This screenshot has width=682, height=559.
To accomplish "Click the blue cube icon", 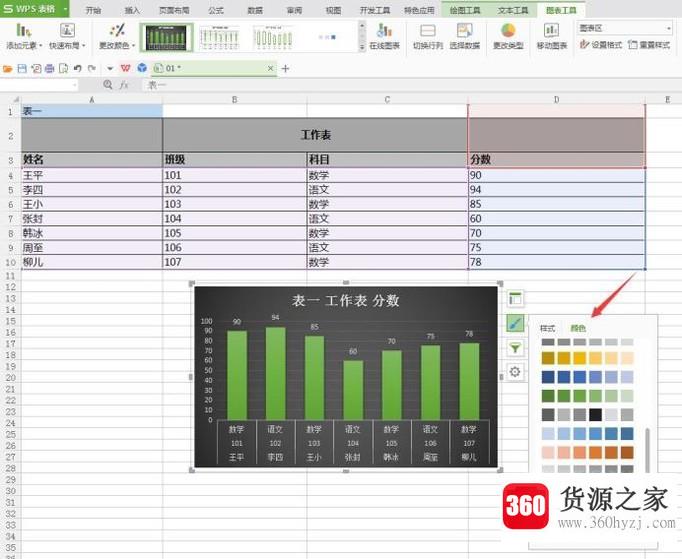I will click(142, 68).
